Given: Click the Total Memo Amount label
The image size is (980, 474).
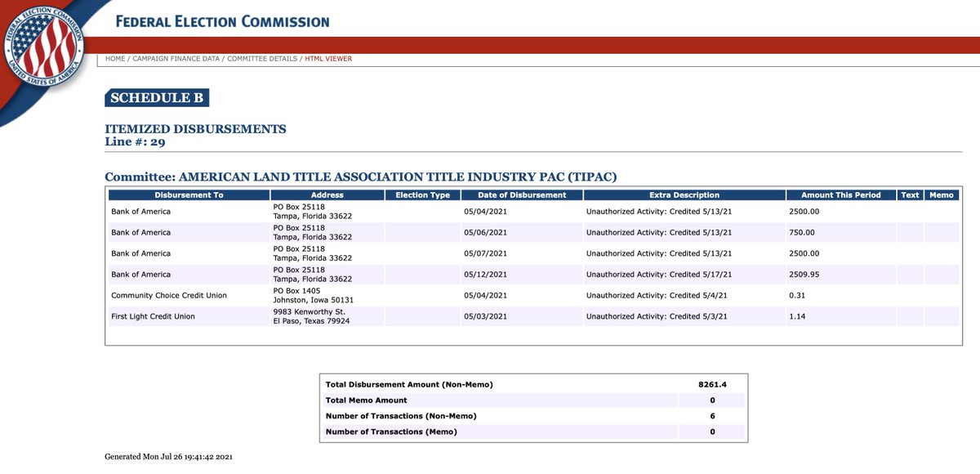Looking at the screenshot, I should click(x=366, y=400).
